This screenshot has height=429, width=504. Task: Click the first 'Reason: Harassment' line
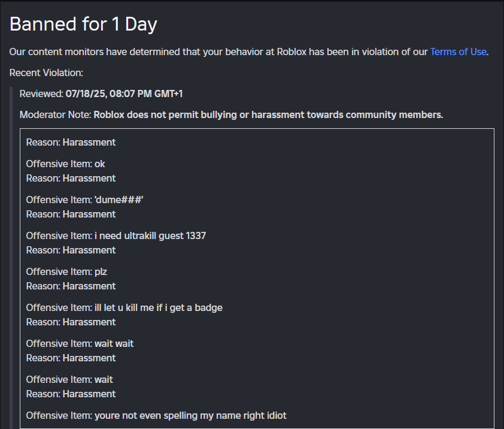pyautogui.click(x=71, y=142)
